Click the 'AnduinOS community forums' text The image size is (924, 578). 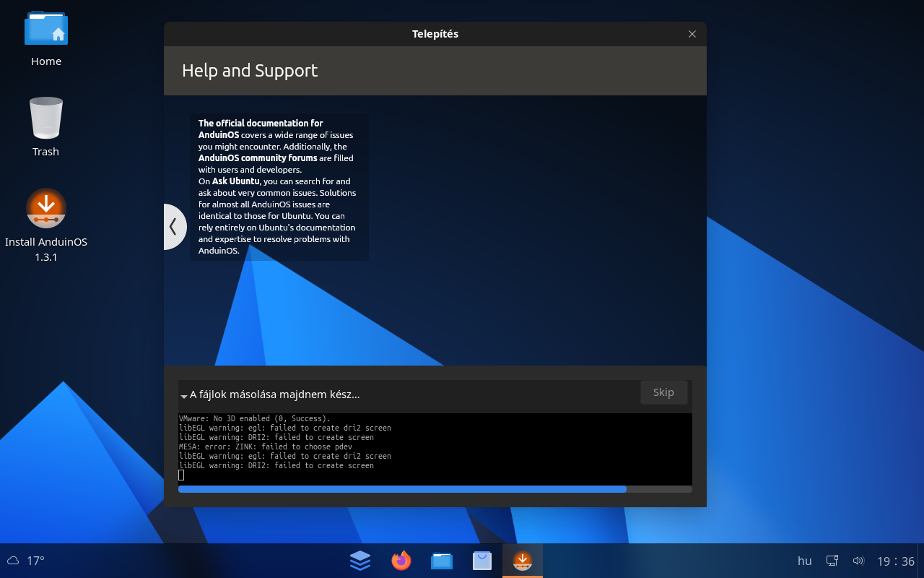tap(258, 158)
